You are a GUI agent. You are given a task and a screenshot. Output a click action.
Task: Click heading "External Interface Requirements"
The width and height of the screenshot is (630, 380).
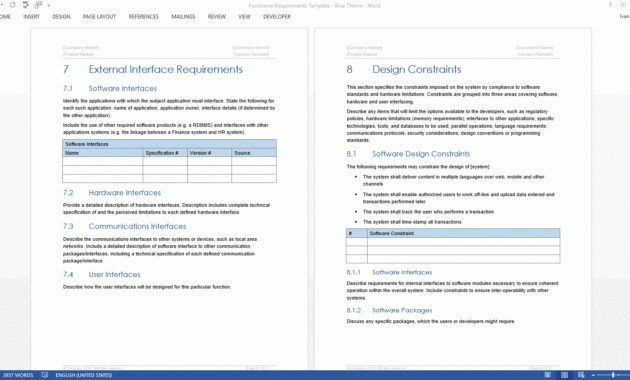pos(166,69)
